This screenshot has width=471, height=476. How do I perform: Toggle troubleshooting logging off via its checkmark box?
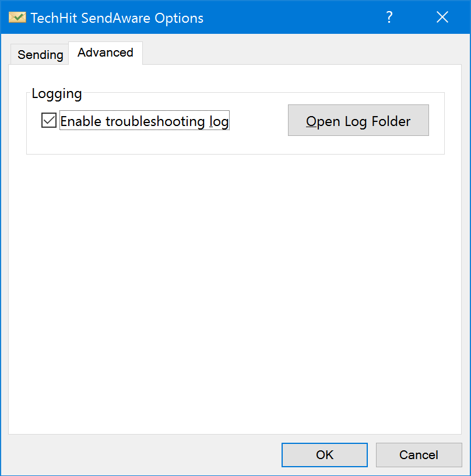pyautogui.click(x=49, y=120)
